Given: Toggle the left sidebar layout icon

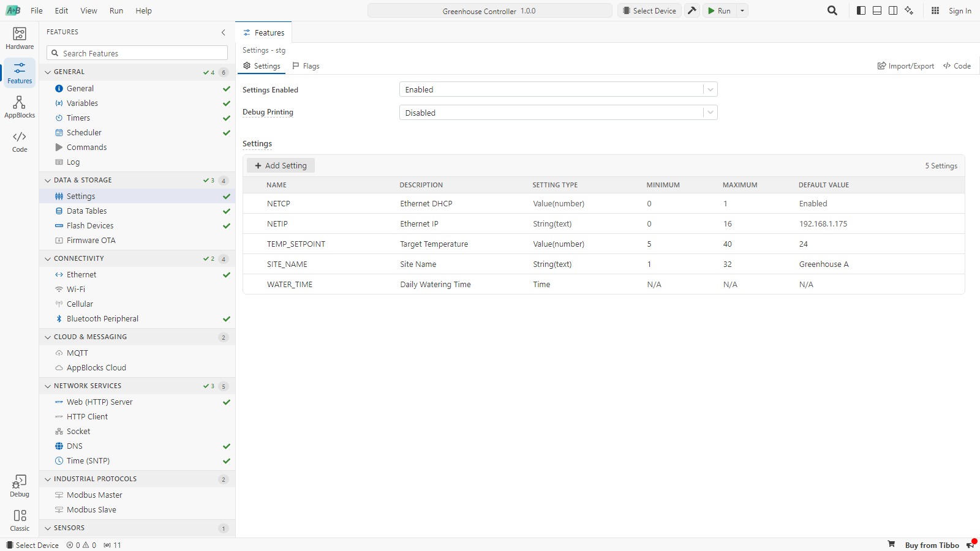Looking at the screenshot, I should (861, 10).
